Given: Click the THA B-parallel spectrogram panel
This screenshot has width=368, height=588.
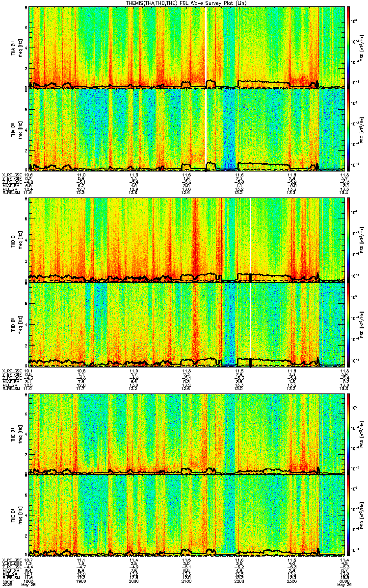Looking at the screenshot, I should point(186,129).
